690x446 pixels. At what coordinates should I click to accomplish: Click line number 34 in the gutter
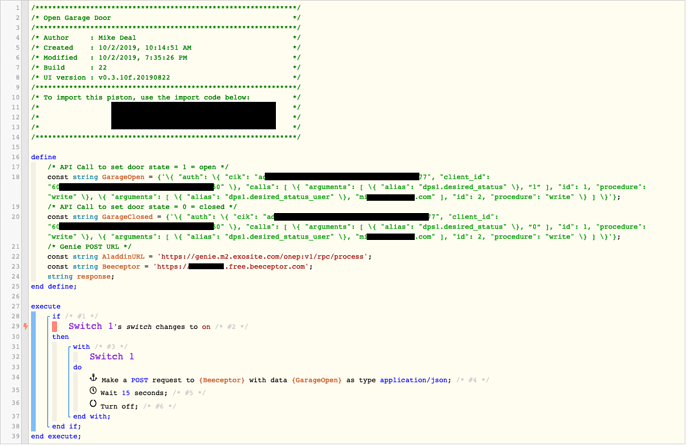tap(16, 377)
